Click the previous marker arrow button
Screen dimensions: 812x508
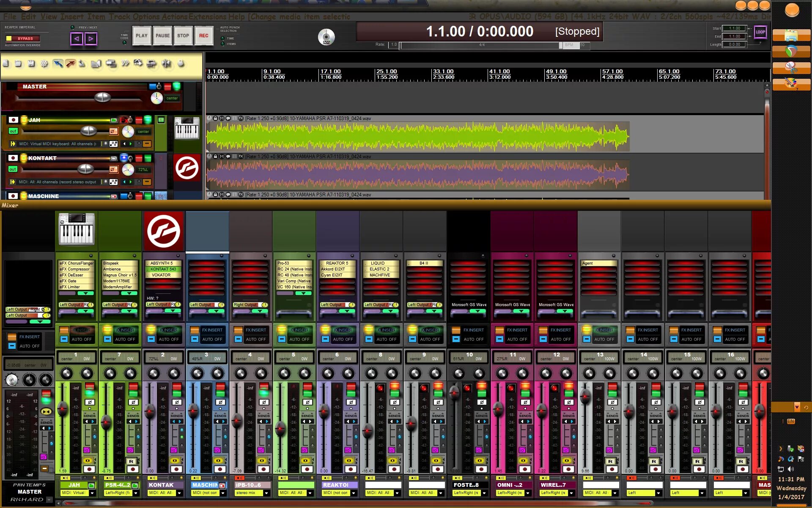pos(77,39)
